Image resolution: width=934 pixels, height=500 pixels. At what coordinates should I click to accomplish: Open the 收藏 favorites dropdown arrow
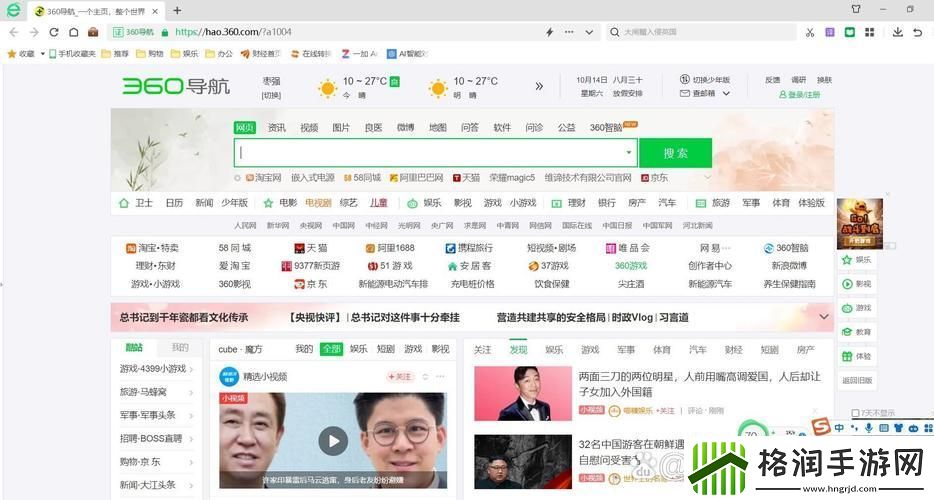(x=42, y=54)
